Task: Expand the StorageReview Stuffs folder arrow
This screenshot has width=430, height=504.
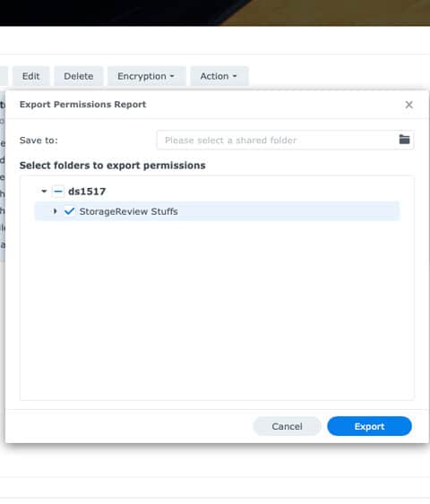Action: (x=55, y=211)
